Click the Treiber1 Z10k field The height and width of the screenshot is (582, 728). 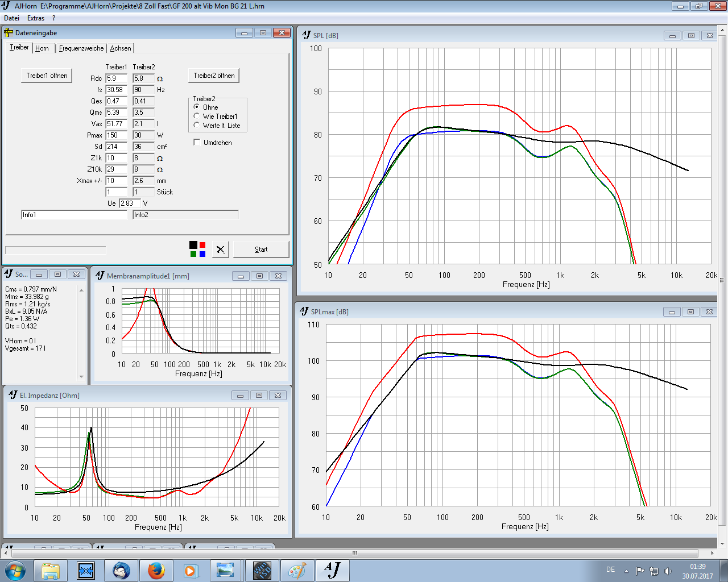tap(116, 169)
